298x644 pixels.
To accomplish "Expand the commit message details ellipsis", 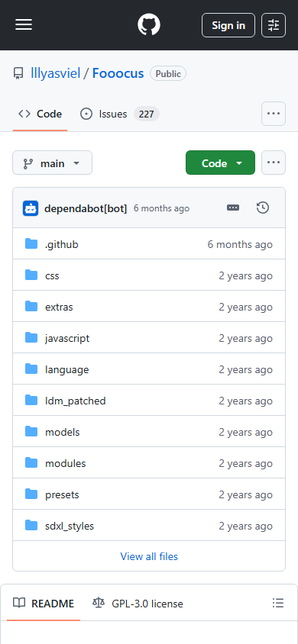I will (x=233, y=208).
